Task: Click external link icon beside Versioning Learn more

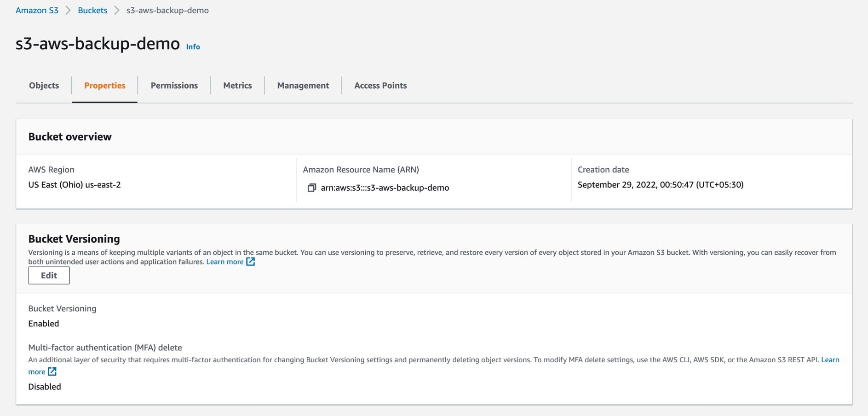Action: 251,262
